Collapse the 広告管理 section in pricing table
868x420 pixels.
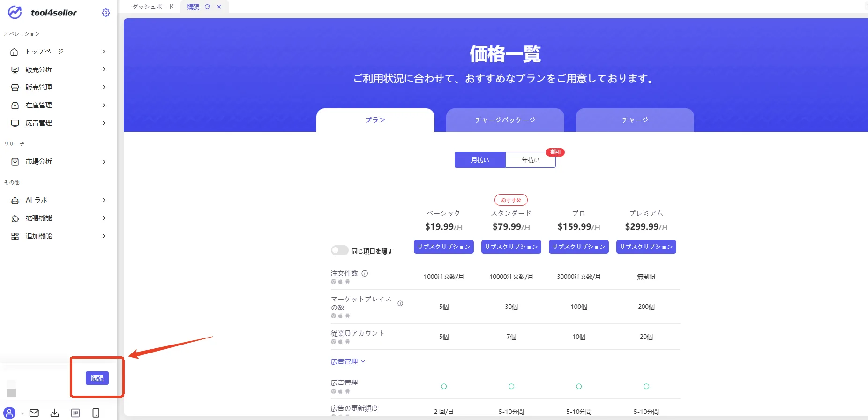[348, 361]
